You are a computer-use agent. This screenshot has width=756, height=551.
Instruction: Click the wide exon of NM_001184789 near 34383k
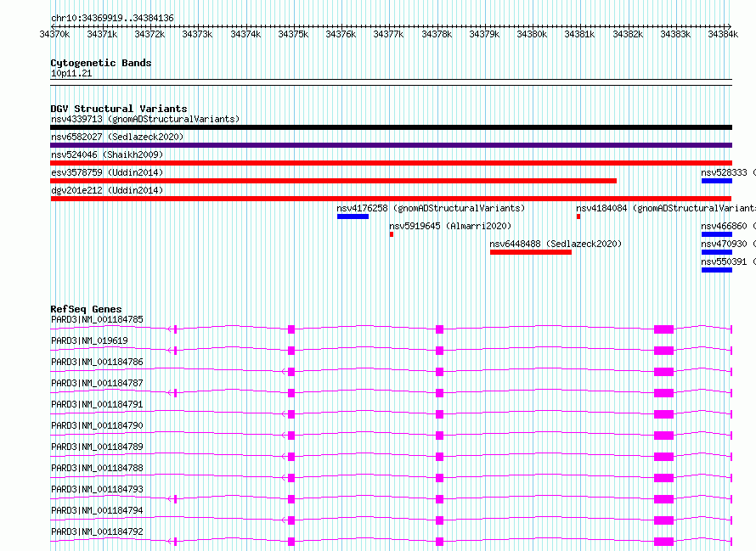(664, 457)
